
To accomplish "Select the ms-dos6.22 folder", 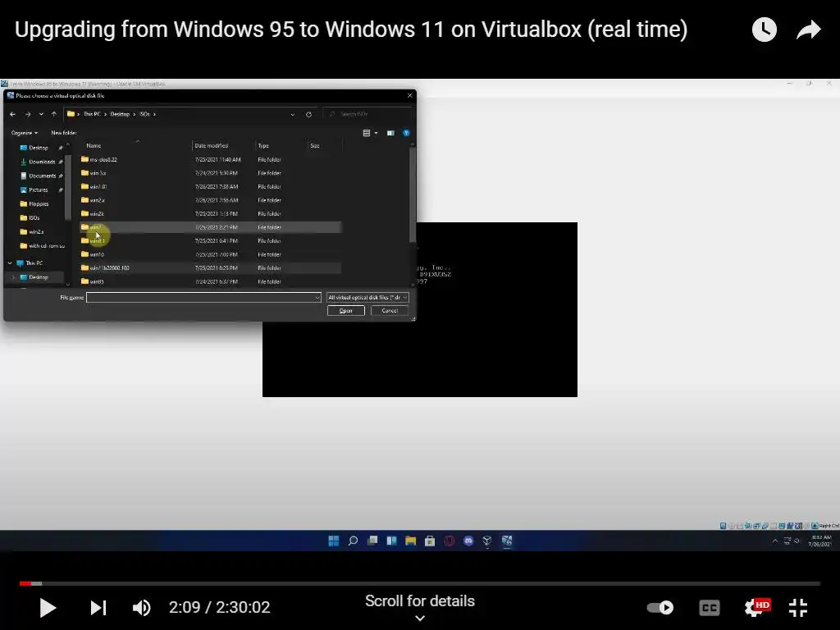I will (x=103, y=160).
